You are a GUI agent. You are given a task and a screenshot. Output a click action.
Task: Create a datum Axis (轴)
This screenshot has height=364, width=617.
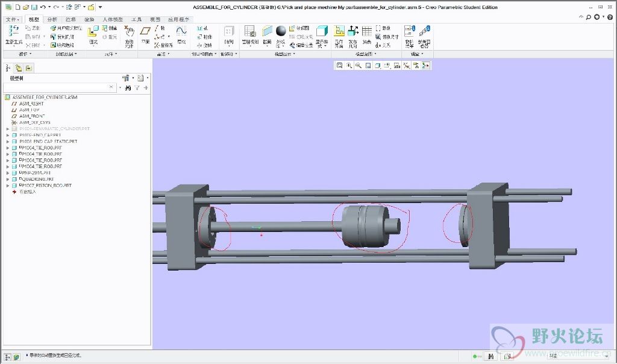(160, 28)
